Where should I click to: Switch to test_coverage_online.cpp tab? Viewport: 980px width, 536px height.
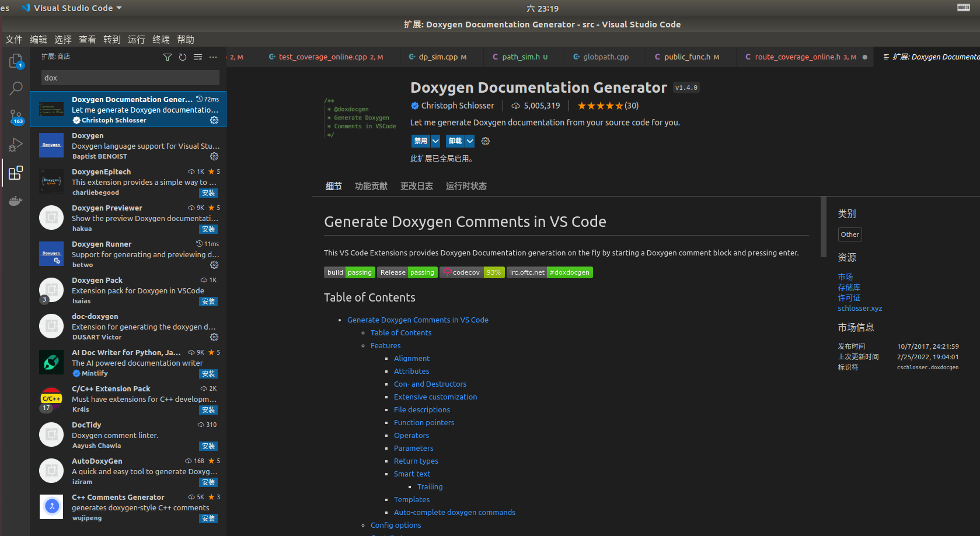tap(330, 57)
